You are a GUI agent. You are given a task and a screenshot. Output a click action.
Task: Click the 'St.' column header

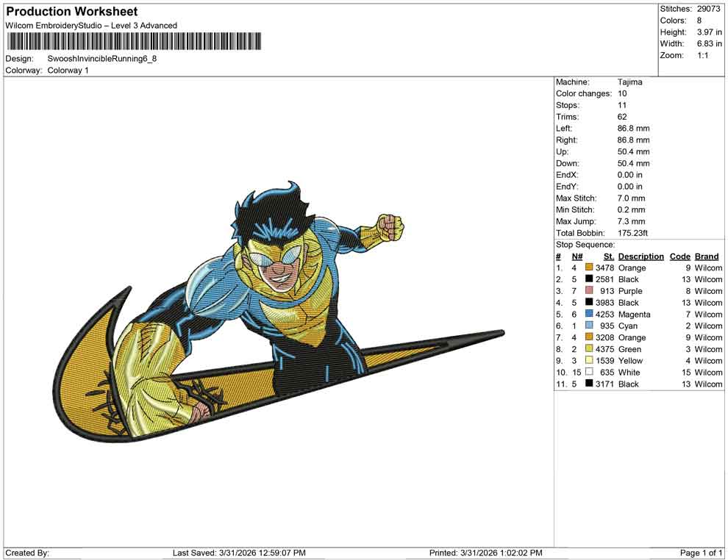point(609,256)
